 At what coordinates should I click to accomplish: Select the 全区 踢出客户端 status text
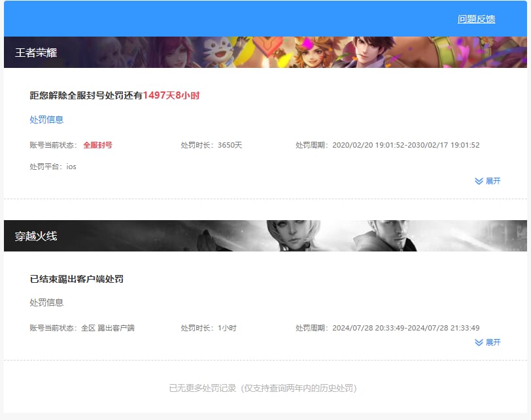click(x=108, y=328)
